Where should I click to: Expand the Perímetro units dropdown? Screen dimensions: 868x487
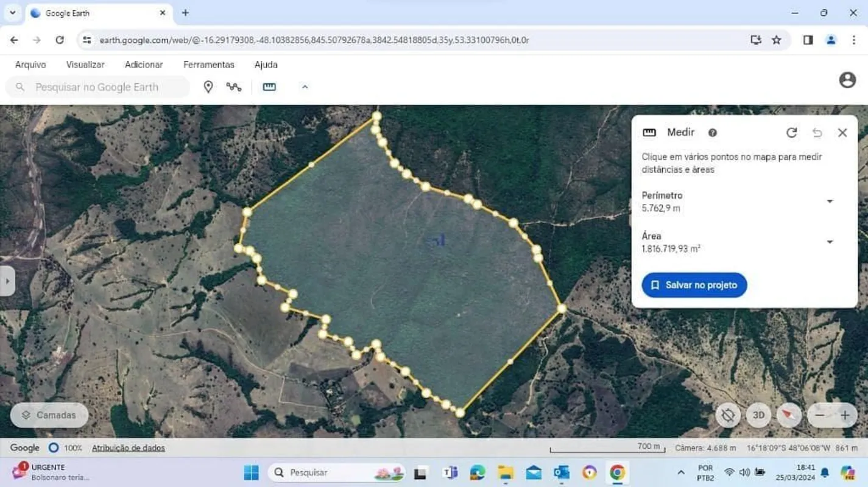830,201
